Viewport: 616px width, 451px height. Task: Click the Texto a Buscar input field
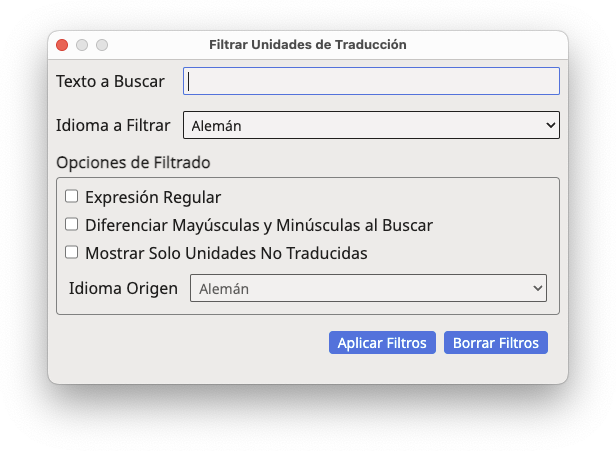coord(371,81)
